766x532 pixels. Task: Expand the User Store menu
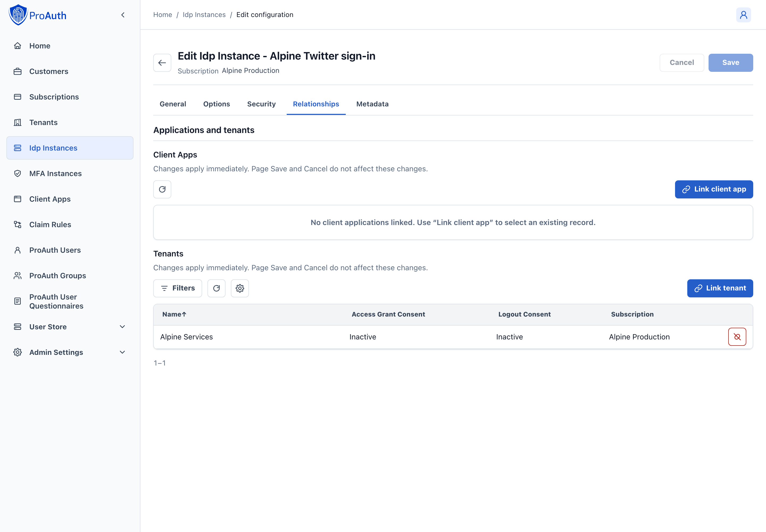pos(70,327)
